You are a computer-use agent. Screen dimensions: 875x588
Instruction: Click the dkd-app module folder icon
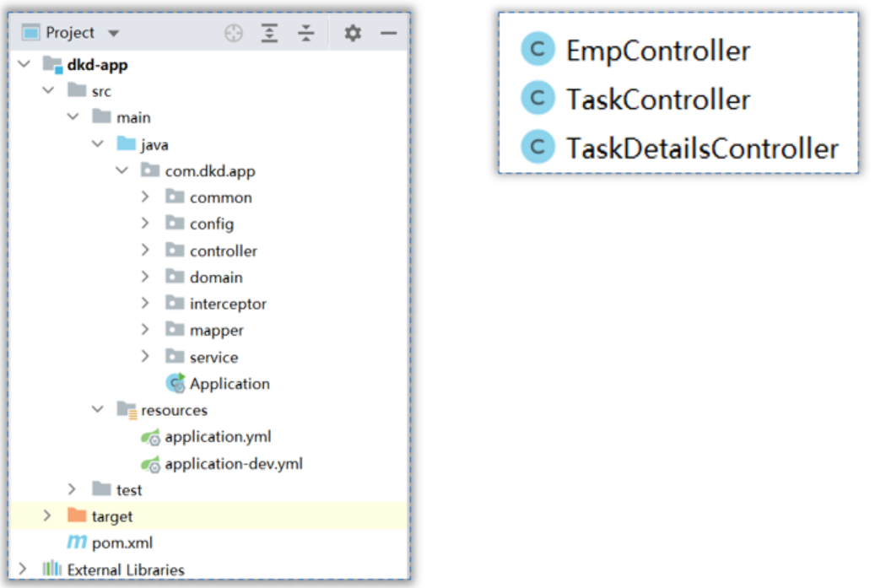point(52,64)
